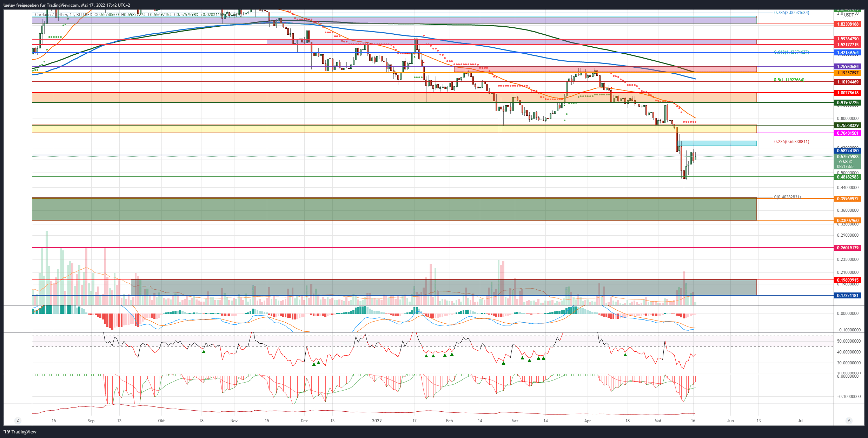The height and width of the screenshot is (438, 868).
Task: Click the current price label 0.57575983
Action: coord(847,157)
